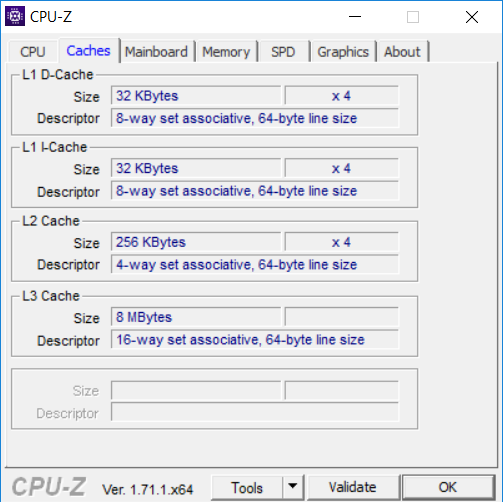503x502 pixels.
Task: Open the Mainboard tab
Action: (x=156, y=52)
